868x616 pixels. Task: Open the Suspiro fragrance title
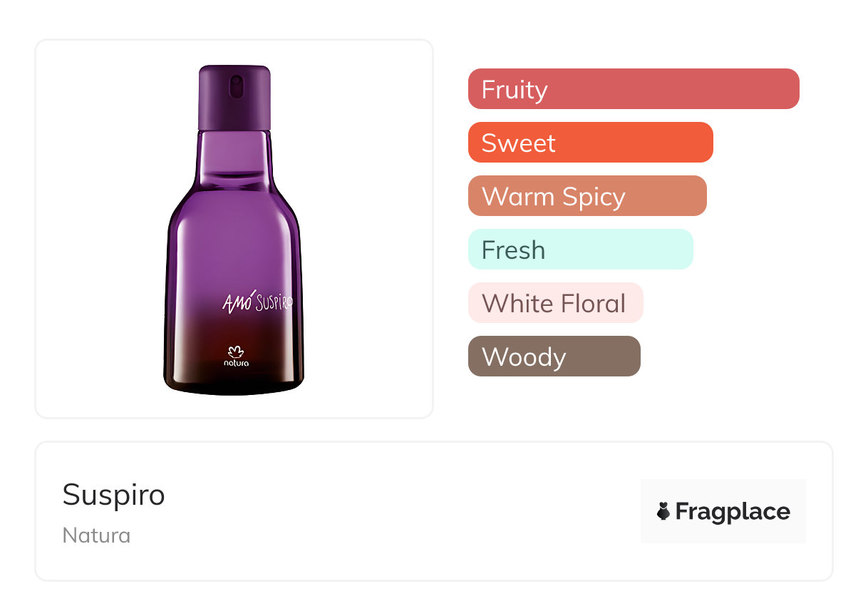point(114,494)
